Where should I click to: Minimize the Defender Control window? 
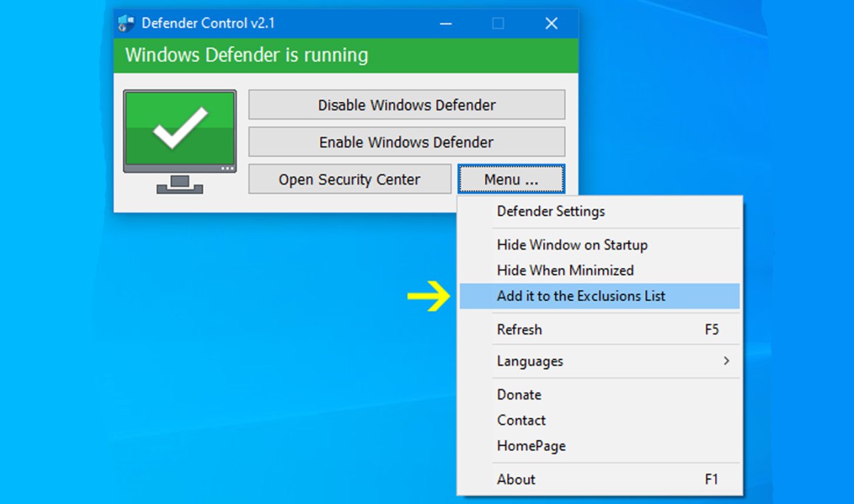click(445, 23)
